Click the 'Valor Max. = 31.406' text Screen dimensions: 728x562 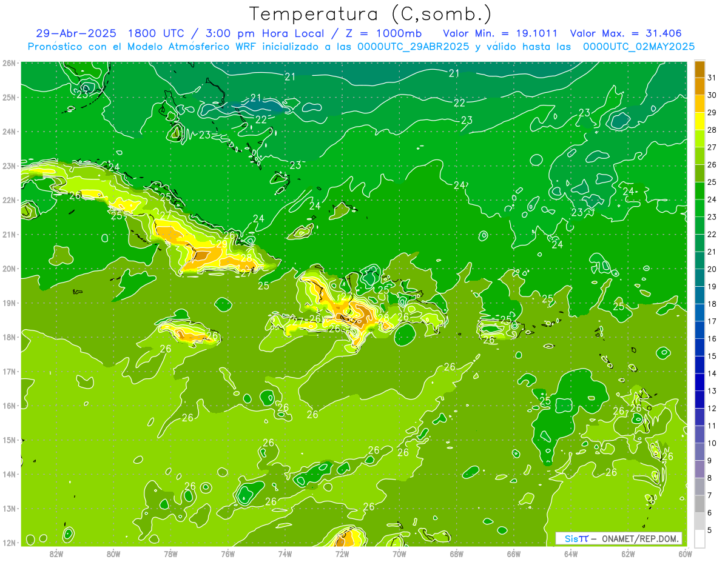click(x=626, y=33)
